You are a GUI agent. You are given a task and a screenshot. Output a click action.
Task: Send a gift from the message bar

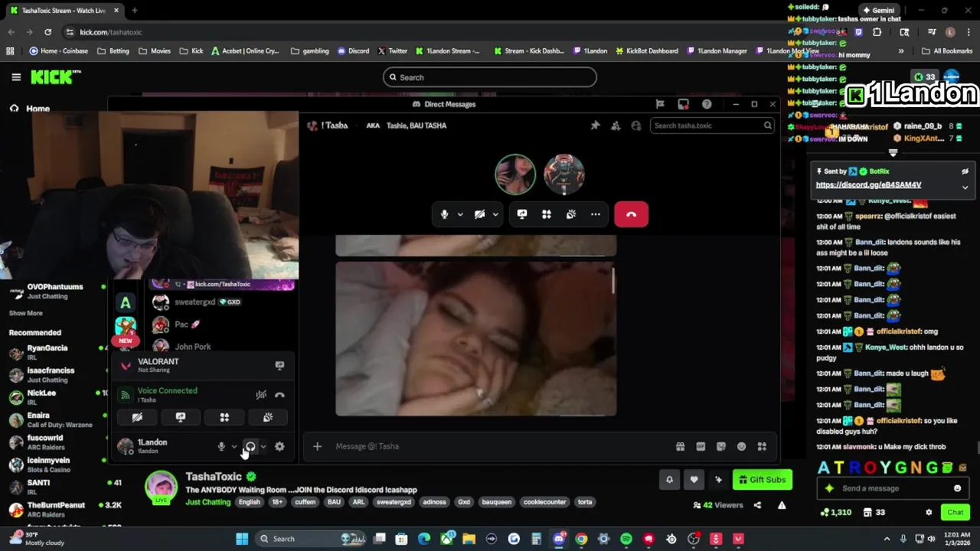pos(680,446)
